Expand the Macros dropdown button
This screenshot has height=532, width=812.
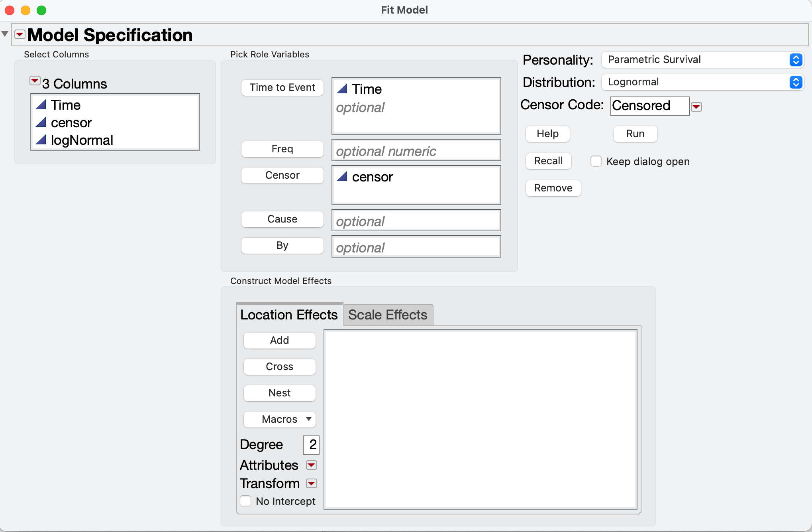(x=280, y=419)
